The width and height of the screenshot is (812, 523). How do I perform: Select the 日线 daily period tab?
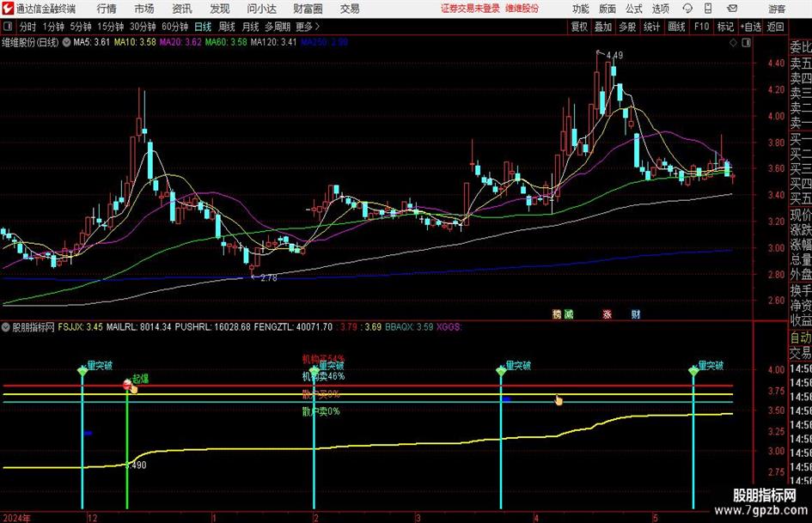(x=203, y=27)
